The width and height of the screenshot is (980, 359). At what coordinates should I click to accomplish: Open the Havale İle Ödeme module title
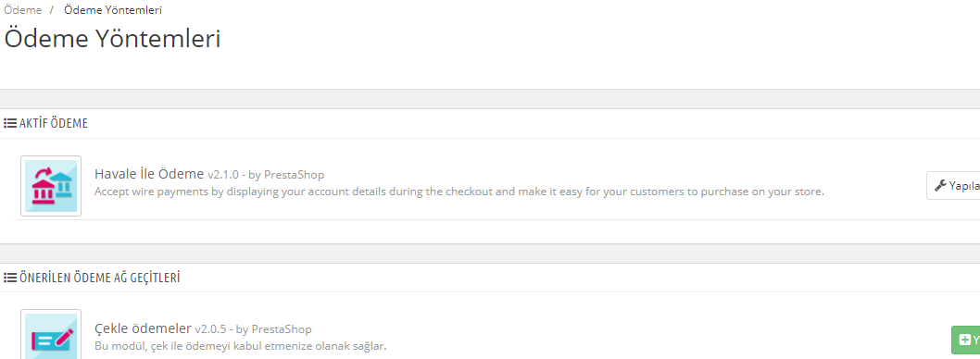coord(149,174)
